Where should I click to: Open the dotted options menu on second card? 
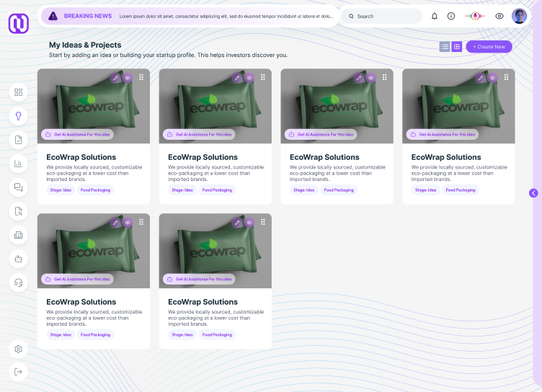point(263,78)
